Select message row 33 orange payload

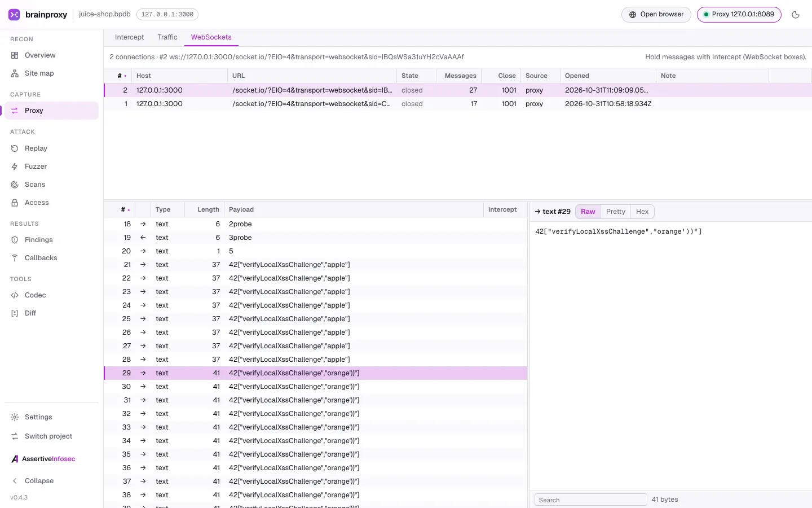point(315,427)
